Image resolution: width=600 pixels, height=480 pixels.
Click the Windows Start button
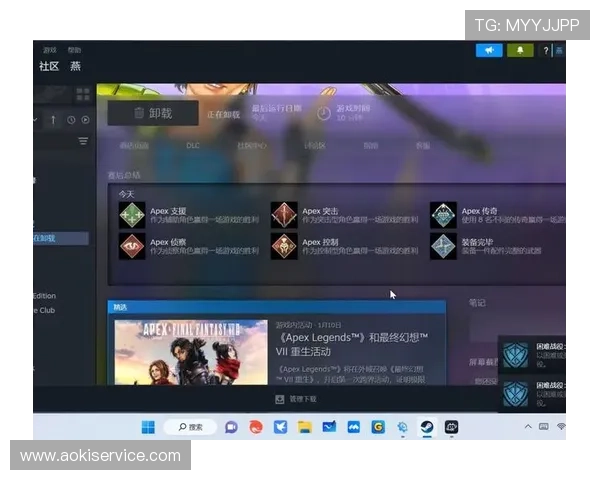148,427
